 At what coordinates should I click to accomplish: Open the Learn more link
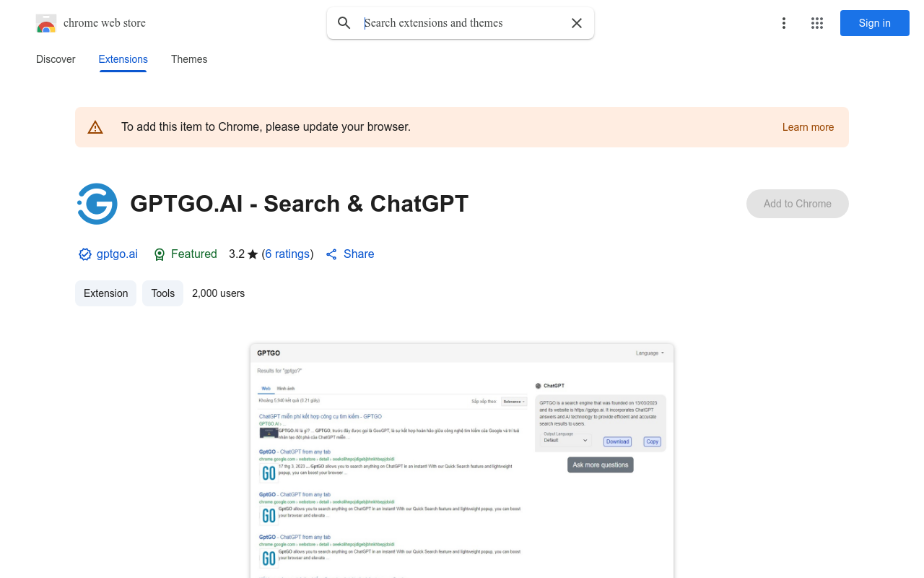tap(808, 127)
